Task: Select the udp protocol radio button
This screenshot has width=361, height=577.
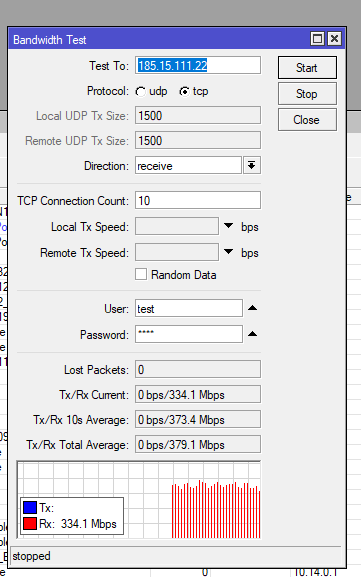Action: pyautogui.click(x=141, y=91)
